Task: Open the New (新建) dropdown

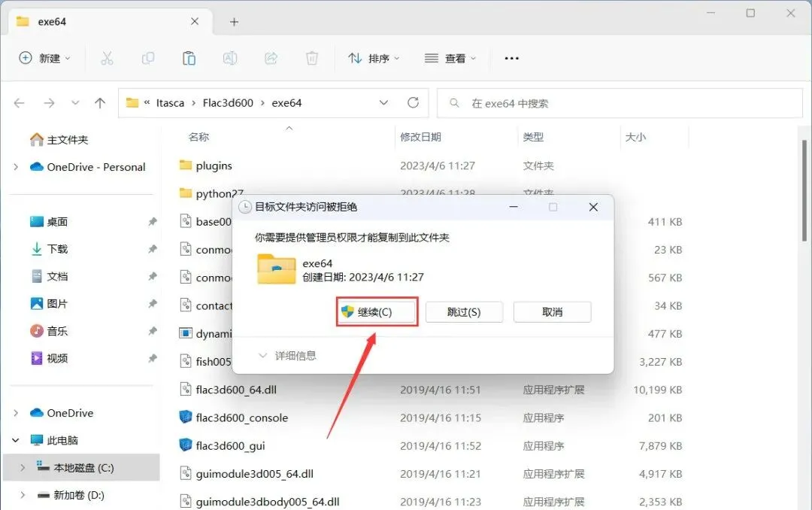Action: click(44, 58)
